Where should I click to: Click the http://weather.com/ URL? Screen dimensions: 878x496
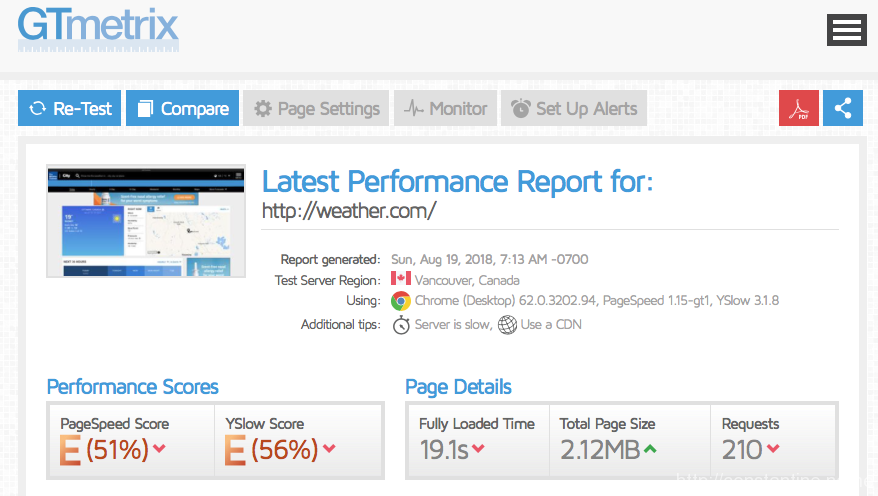tap(349, 211)
